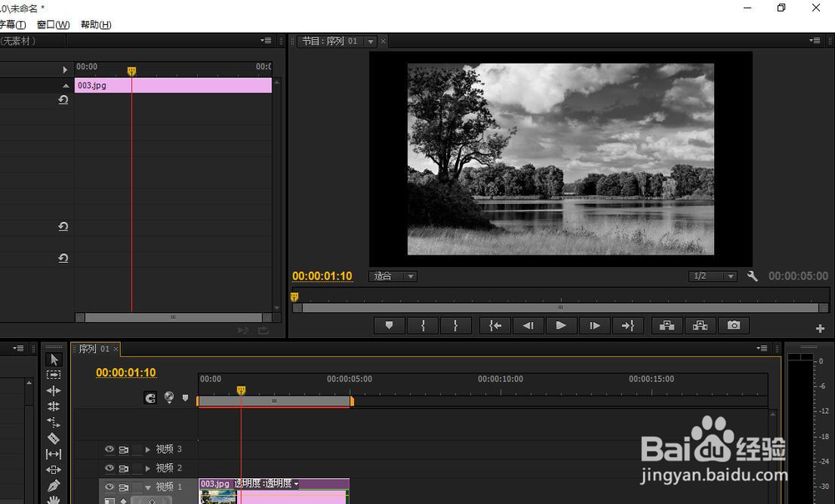Select the Slip tool

[53, 454]
